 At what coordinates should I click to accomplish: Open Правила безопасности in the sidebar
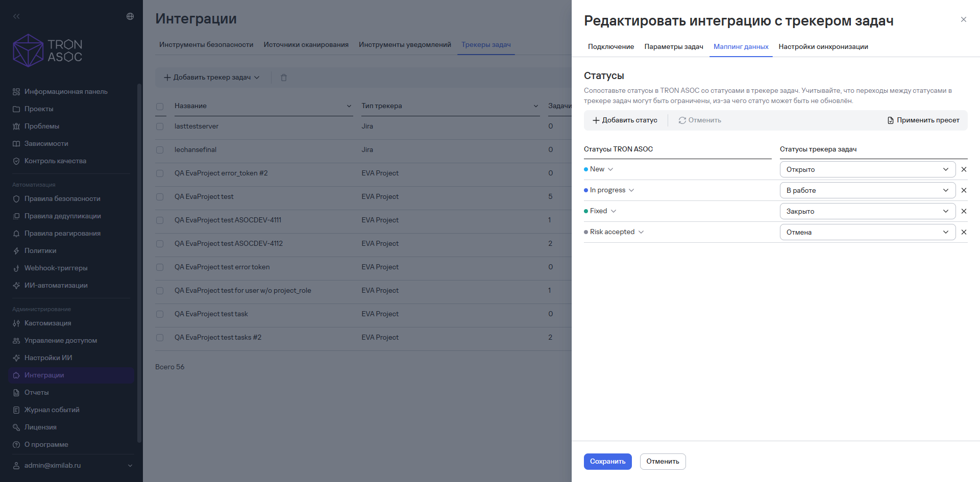coord(62,199)
